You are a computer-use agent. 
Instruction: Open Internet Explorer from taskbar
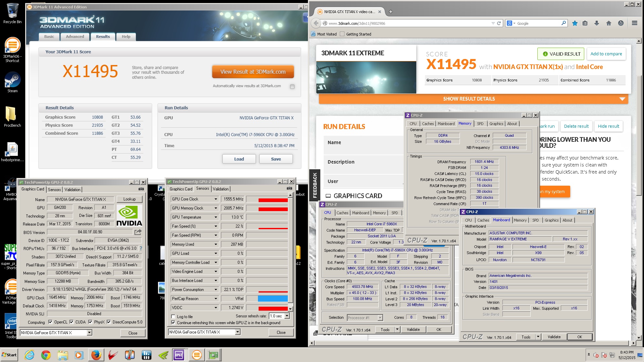(x=30, y=355)
